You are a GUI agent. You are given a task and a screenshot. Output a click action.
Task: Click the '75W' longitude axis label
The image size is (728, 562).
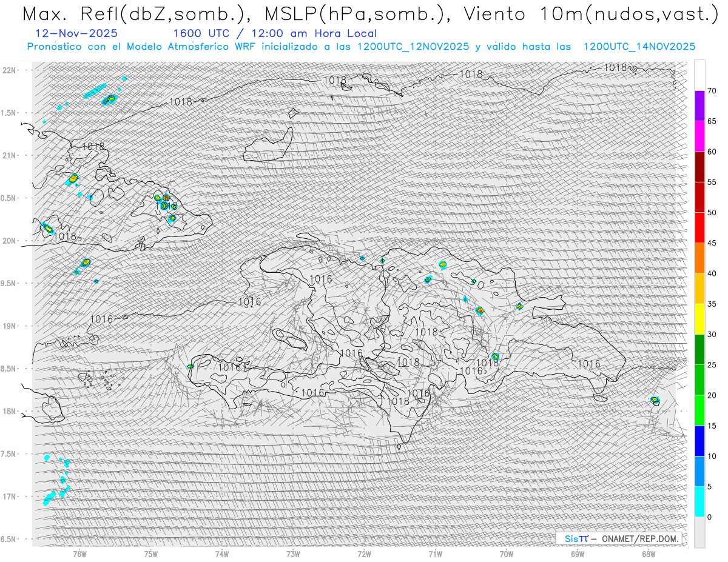pos(151,554)
